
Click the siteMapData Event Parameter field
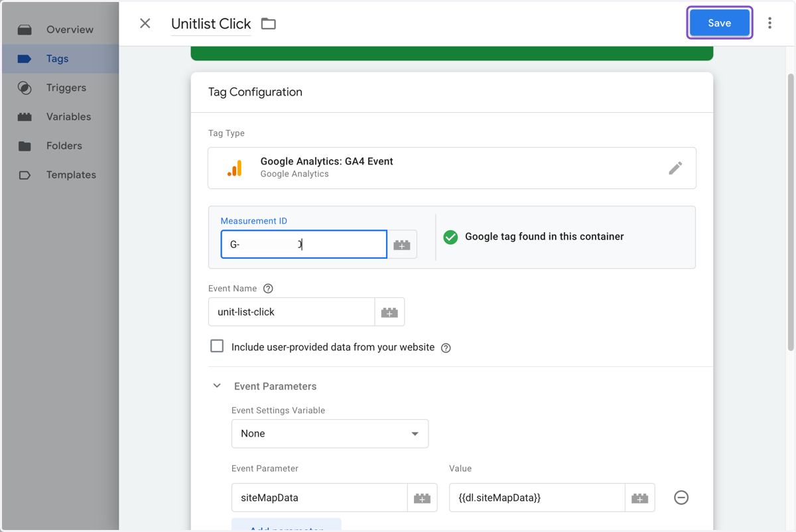(319, 498)
